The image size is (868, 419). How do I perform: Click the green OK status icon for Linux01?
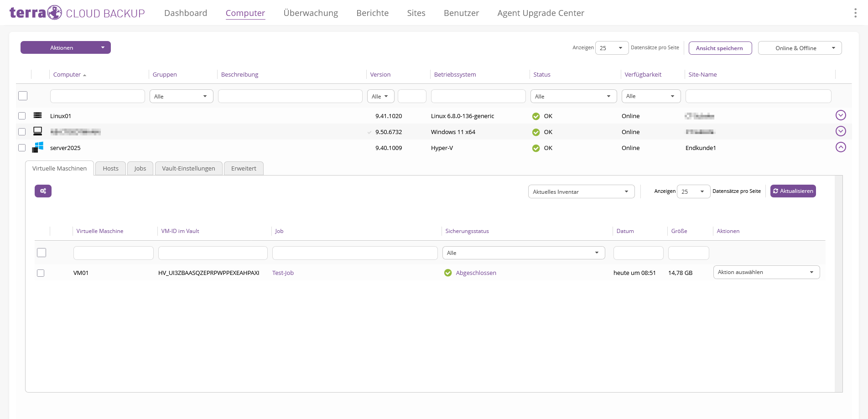[536, 116]
